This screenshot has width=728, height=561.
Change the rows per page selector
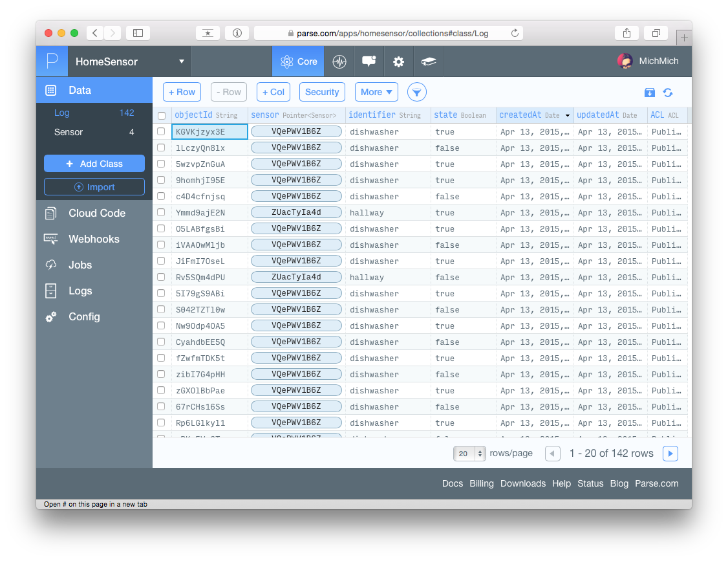pos(469,454)
